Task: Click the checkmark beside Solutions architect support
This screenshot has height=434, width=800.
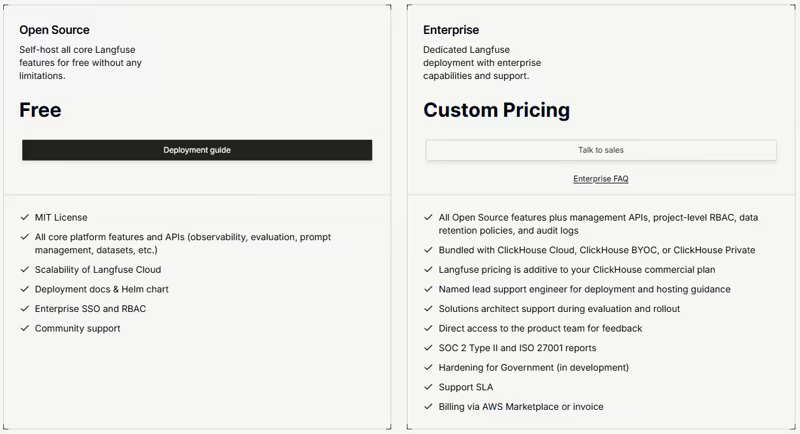Action: pyautogui.click(x=428, y=309)
